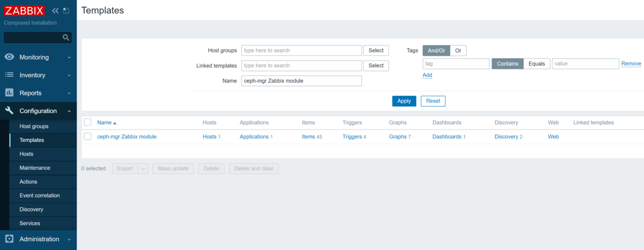Click the Inventory list icon
This screenshot has width=644, height=250.
pos(9,75)
